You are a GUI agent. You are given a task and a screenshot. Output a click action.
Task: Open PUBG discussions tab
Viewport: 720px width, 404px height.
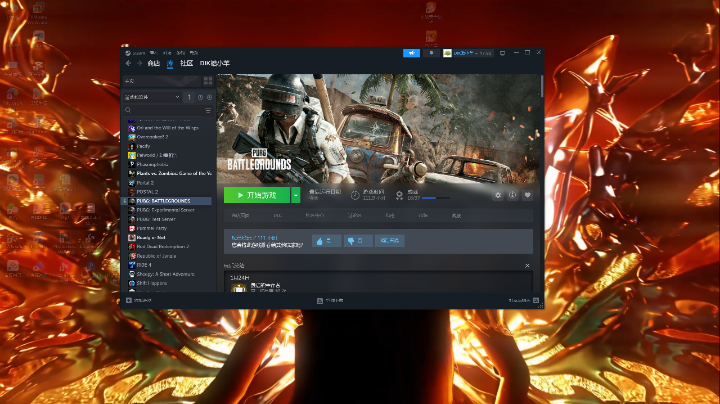(x=390, y=215)
